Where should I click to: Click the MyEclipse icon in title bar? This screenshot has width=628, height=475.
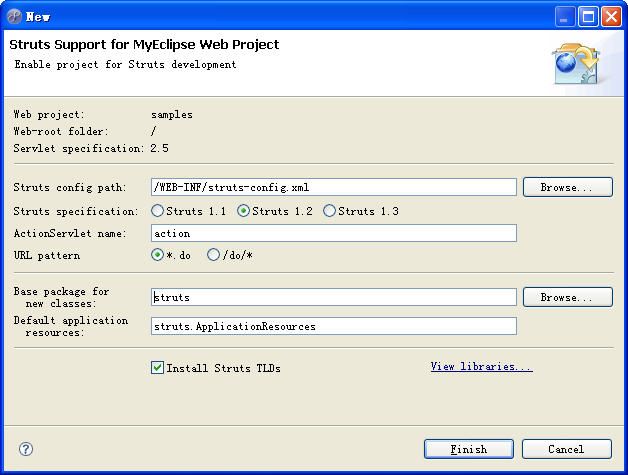pos(14,16)
